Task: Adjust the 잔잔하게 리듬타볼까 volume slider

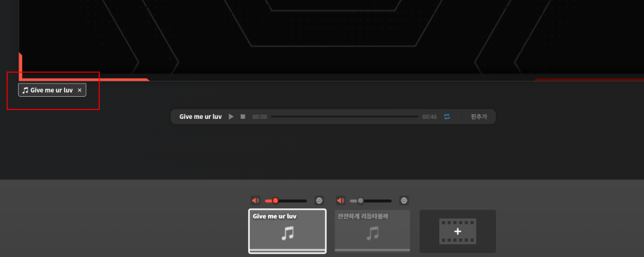Action: click(371, 201)
